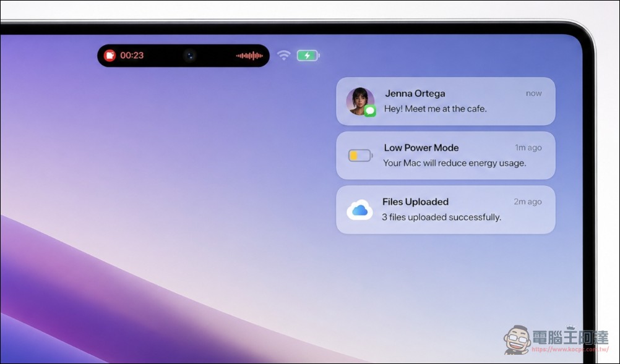Open the Files Uploaded notification title
Screen dimensions: 620x364
point(415,201)
